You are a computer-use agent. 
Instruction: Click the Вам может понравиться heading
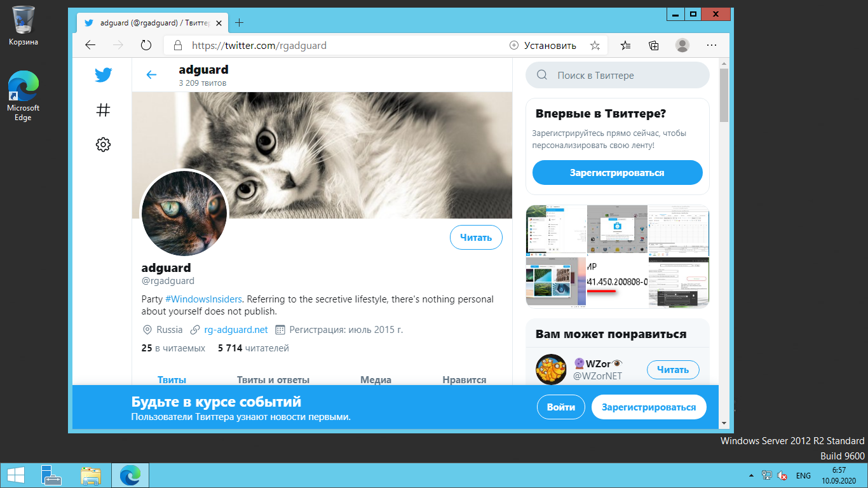pyautogui.click(x=611, y=334)
